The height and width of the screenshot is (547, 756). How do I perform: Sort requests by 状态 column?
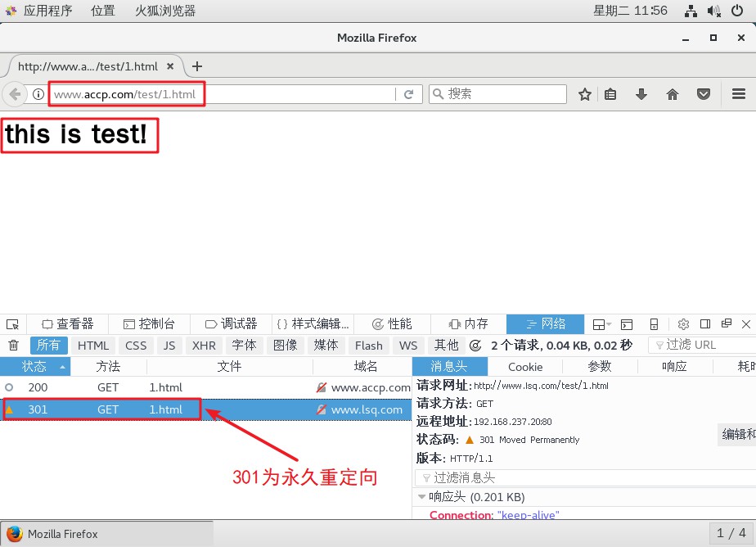pos(35,367)
